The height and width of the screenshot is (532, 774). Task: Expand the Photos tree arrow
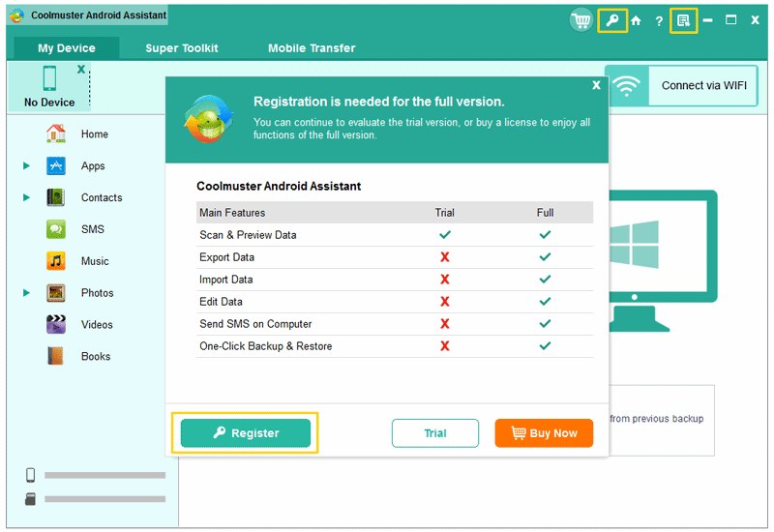tap(27, 293)
